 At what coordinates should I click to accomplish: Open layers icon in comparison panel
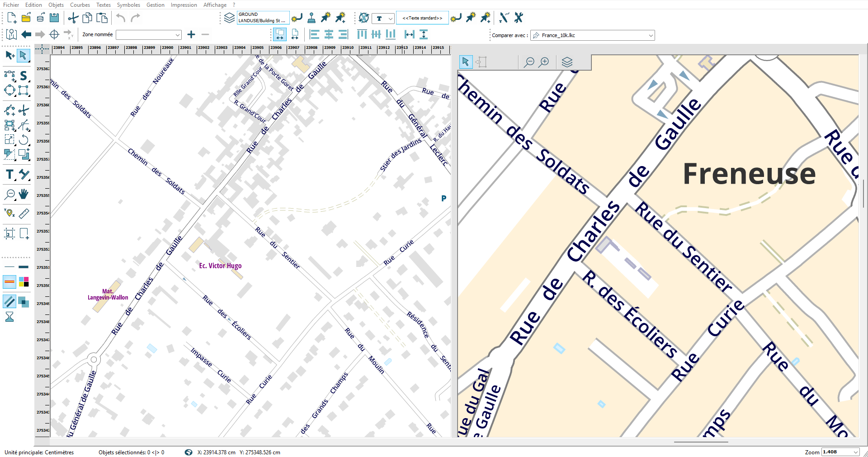(x=567, y=62)
